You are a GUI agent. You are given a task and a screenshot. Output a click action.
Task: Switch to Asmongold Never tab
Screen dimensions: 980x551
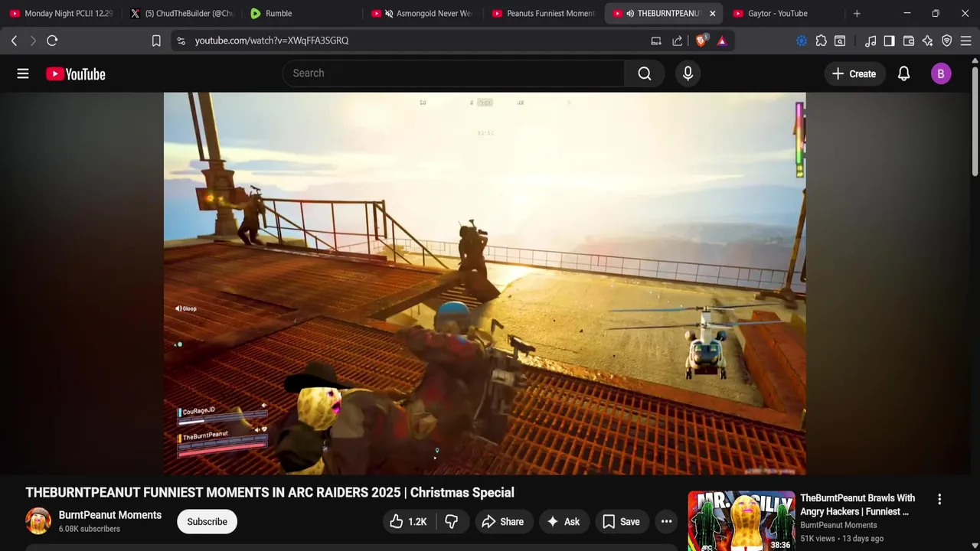[x=423, y=13]
